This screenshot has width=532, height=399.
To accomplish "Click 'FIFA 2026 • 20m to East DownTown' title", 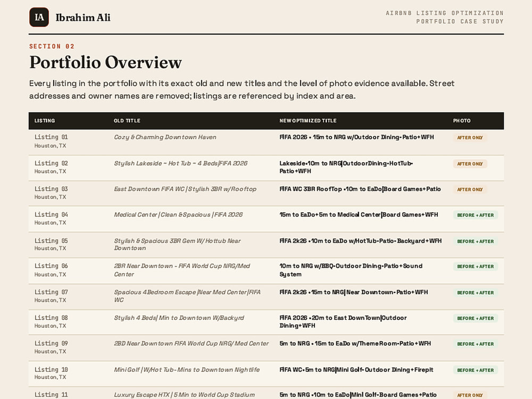I will click(343, 322).
